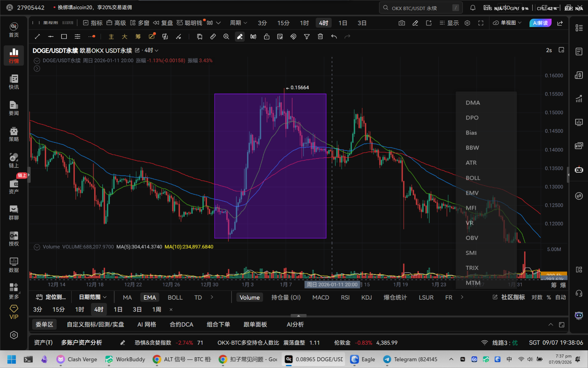Screen dimensions: 588x368
Task: Open 社区指标 community indicators
Action: coord(509,297)
